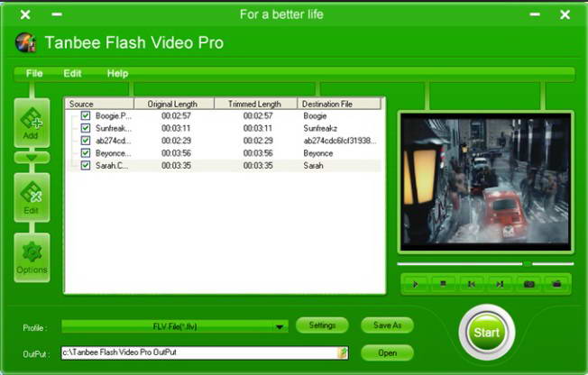Screen dimensions: 588x375
Task: Sort by the Trimmed Length column header
Action: 256,104
